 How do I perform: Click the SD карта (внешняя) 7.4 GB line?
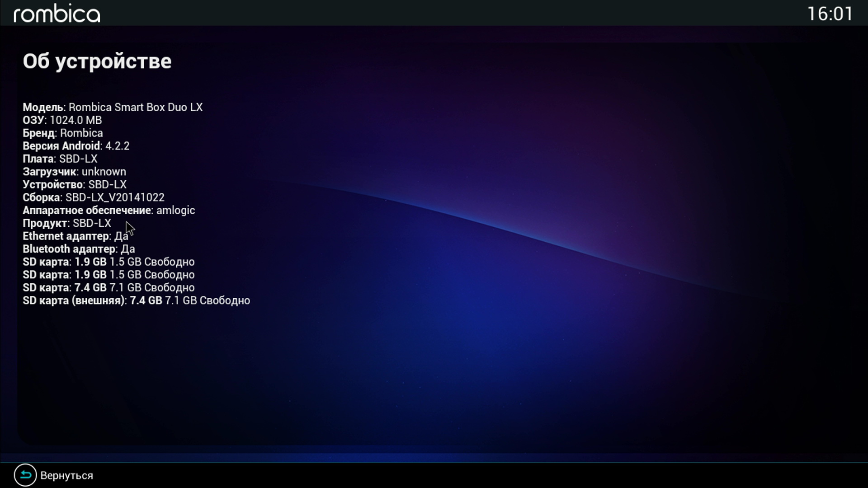pos(136,300)
